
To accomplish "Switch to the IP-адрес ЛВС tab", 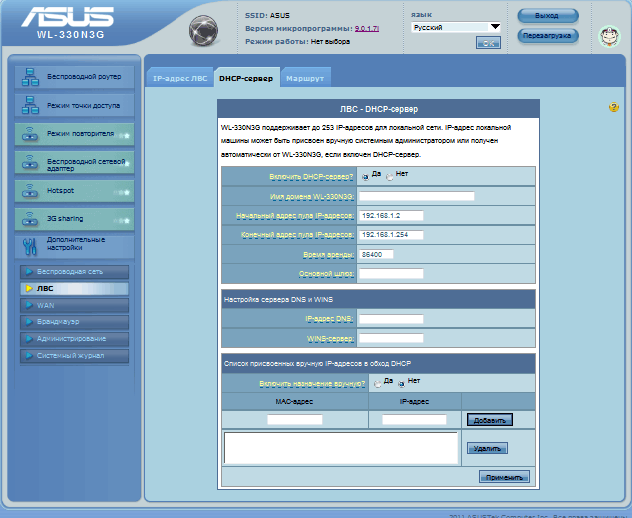I will 180,77.
